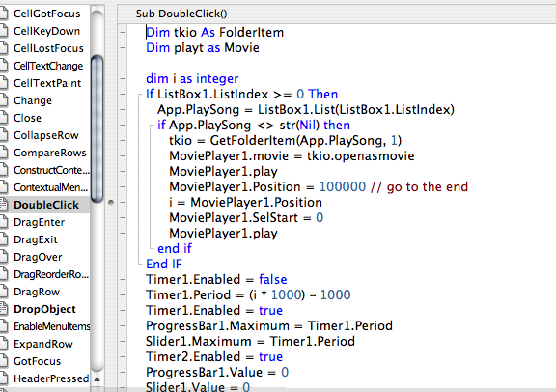
Task: Click the 'end if' keyword line
Action: pos(175,248)
